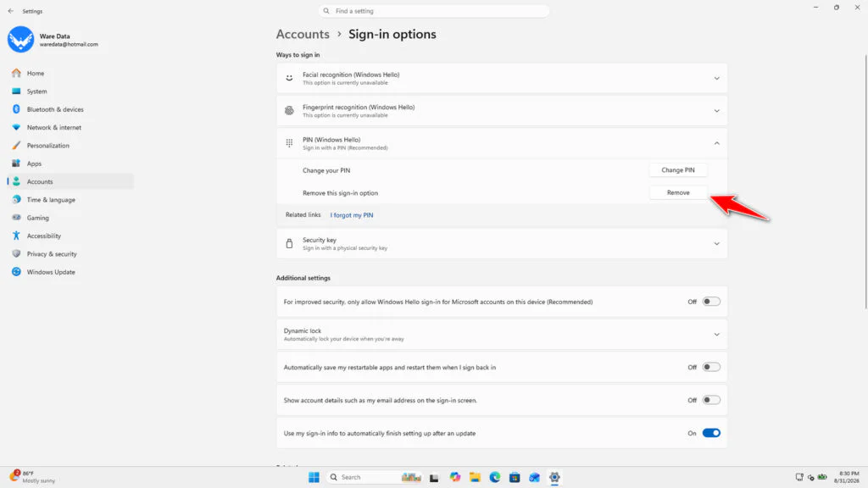Click Remove for this sign-in option
Viewport: 868px width, 488px height.
click(x=677, y=192)
